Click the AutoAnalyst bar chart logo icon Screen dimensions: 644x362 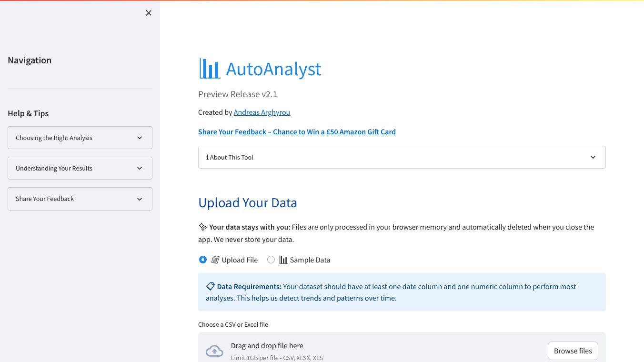(x=210, y=69)
